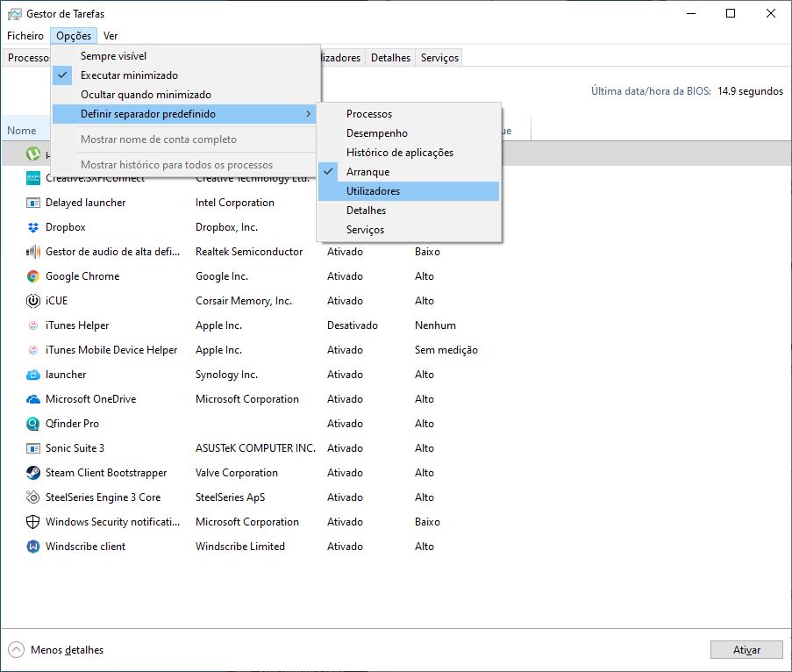The image size is (792, 672).
Task: Click "Baixo" impact of Windows Security notification
Action: pos(427,522)
